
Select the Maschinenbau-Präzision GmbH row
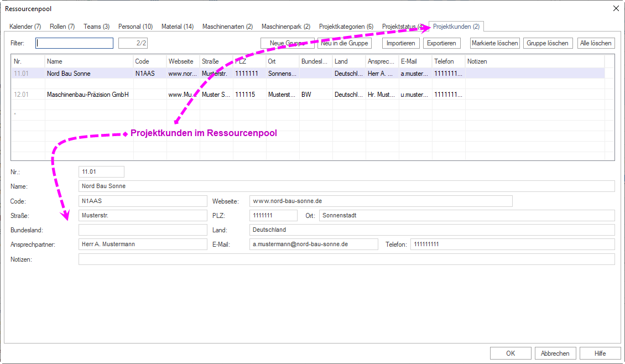pyautogui.click(x=87, y=95)
